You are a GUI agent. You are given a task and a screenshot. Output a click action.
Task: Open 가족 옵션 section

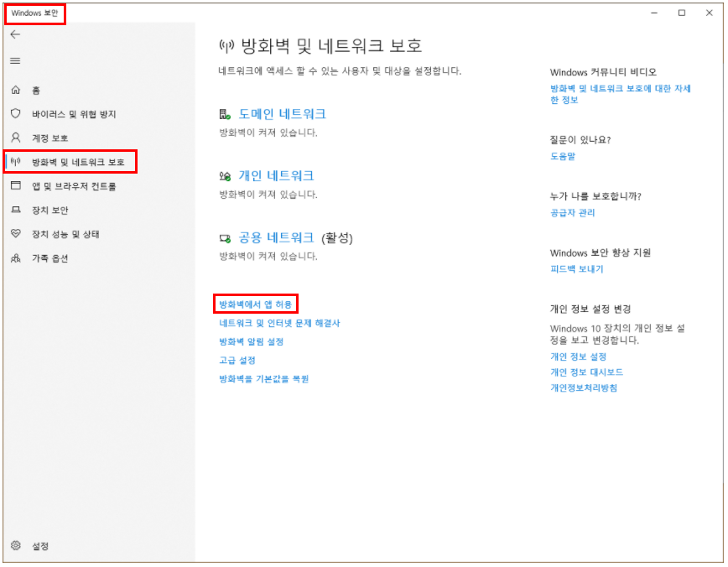(50, 258)
